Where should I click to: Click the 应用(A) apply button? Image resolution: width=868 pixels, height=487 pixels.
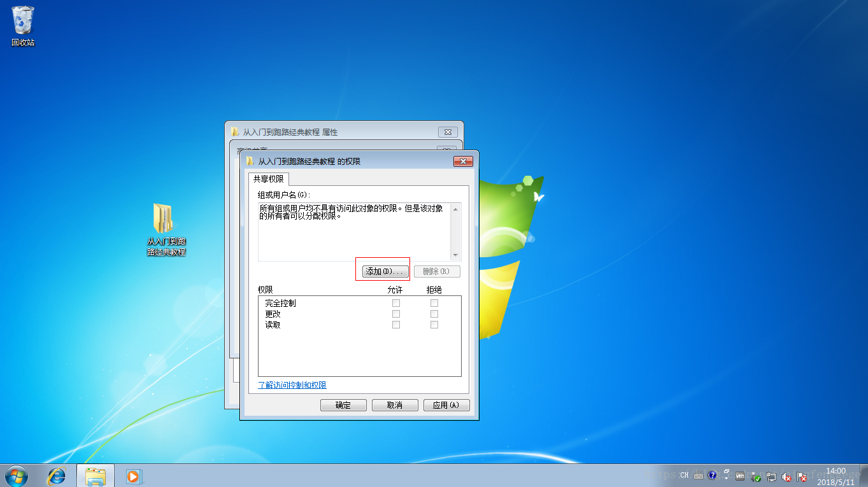[x=446, y=405]
